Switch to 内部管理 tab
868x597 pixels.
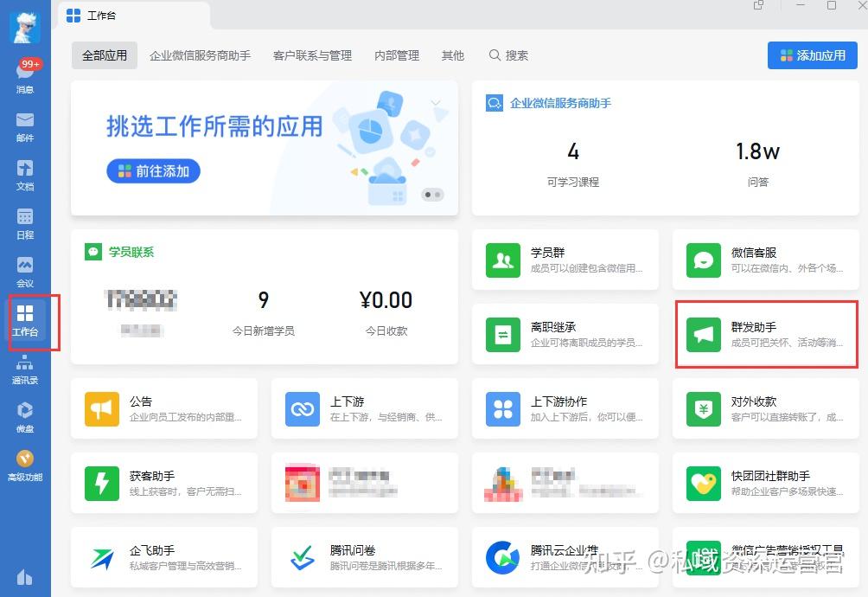click(396, 55)
